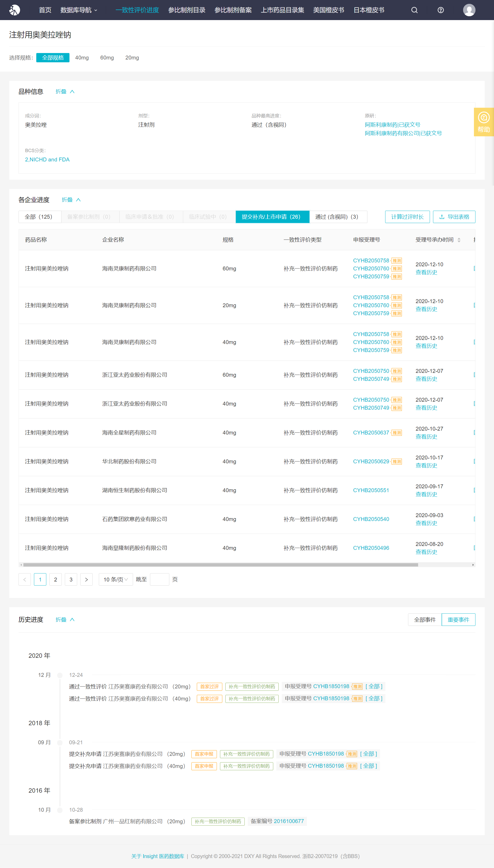Screen dimensions: 494x868
Task: Show 重要事件 in history
Action: point(458,620)
